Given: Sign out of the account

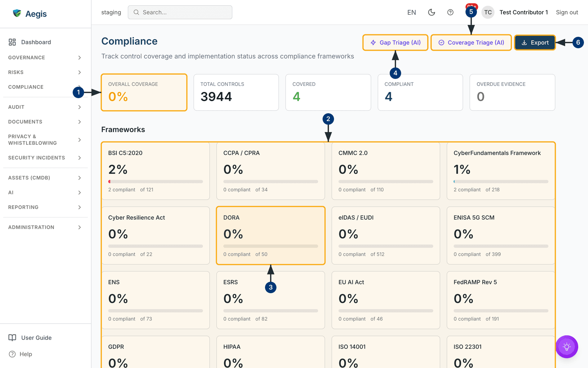Looking at the screenshot, I should pos(567,12).
